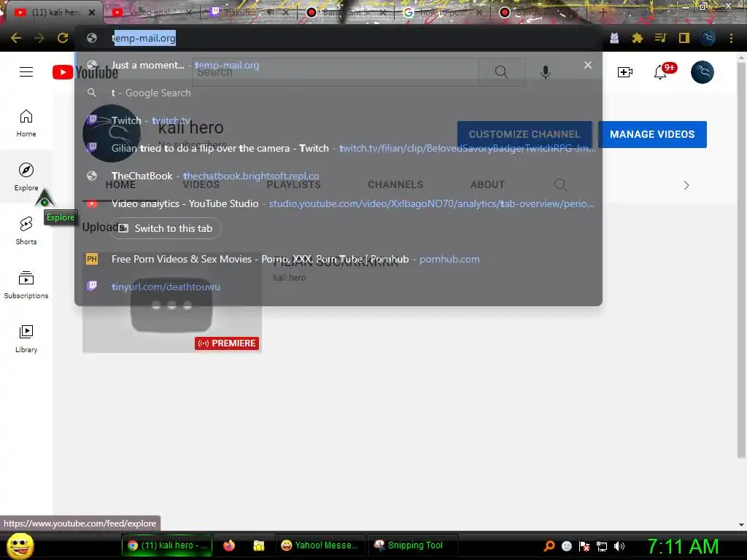Open the network tray icon

[x=602, y=546]
